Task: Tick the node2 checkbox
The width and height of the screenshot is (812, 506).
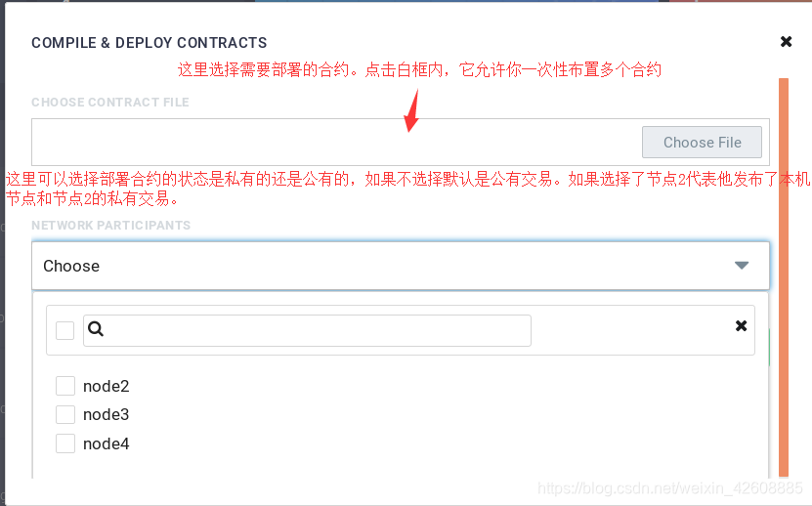Action: coord(65,386)
